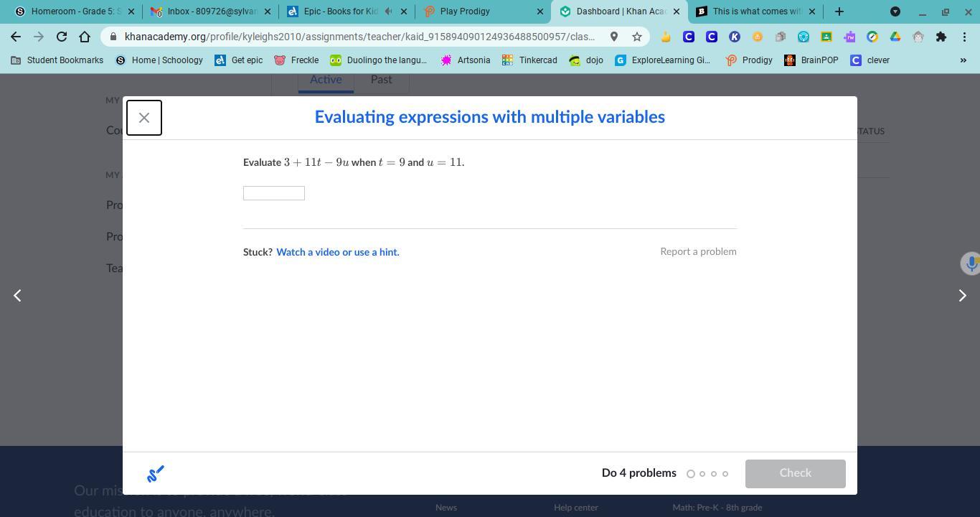Reload the current page
This screenshot has width=980, height=517.
[62, 37]
